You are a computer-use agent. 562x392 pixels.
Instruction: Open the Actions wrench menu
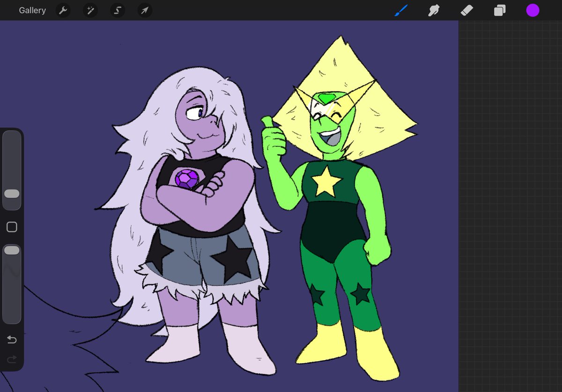click(x=63, y=10)
